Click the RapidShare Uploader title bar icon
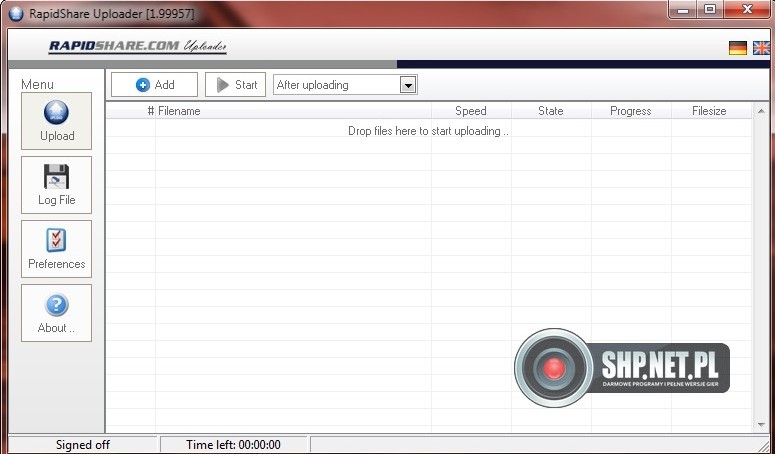The height and width of the screenshot is (454, 775). point(16,14)
